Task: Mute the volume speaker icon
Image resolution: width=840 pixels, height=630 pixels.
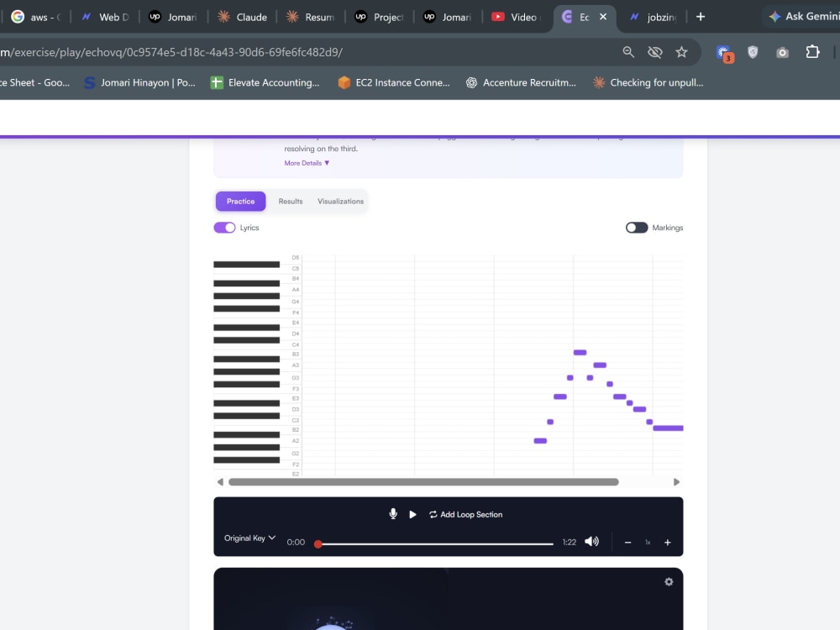Action: click(x=591, y=542)
